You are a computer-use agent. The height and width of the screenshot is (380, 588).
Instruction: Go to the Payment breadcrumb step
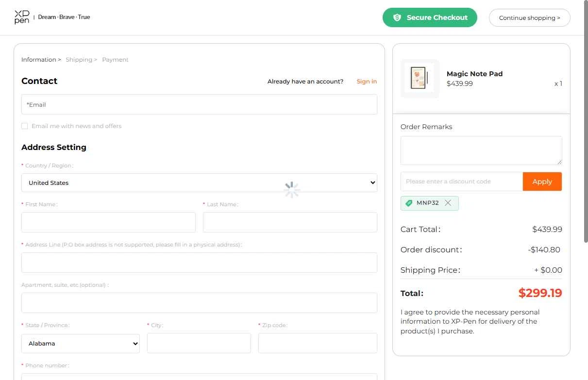115,60
